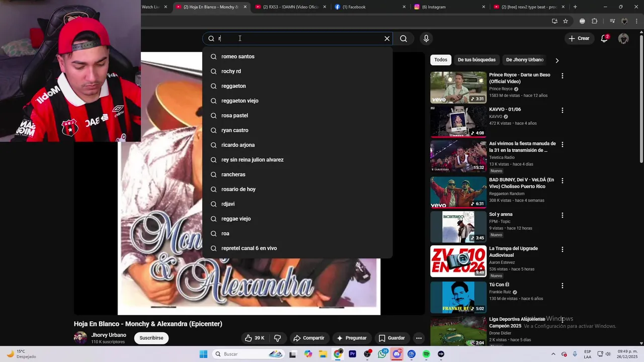Choose suggestion ryan castro
The image size is (644, 362).
[x=297, y=130]
